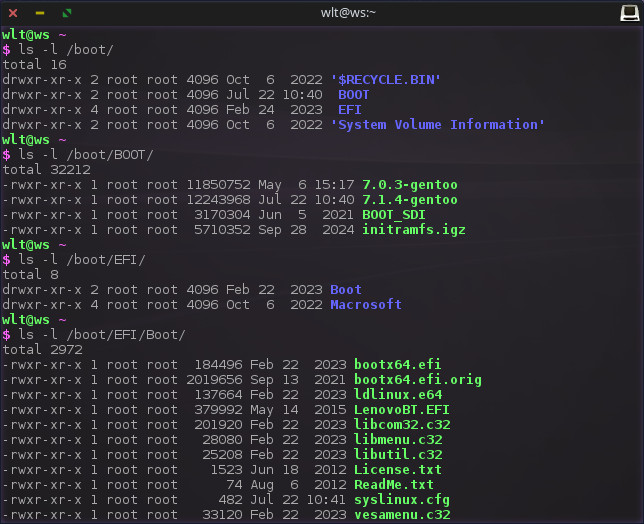
Task: Select the libutil.c32 file name
Action: pos(398,455)
